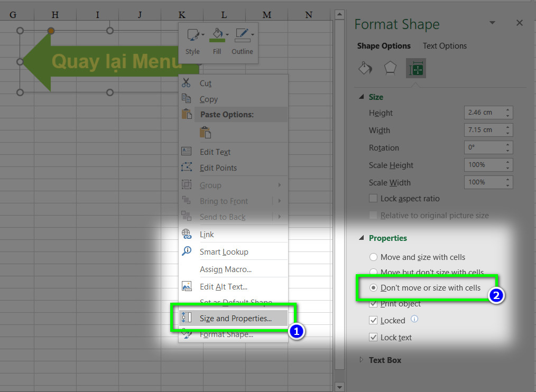Click the info icon beside Locked
The height and width of the screenshot is (392, 536).
pyautogui.click(x=414, y=319)
